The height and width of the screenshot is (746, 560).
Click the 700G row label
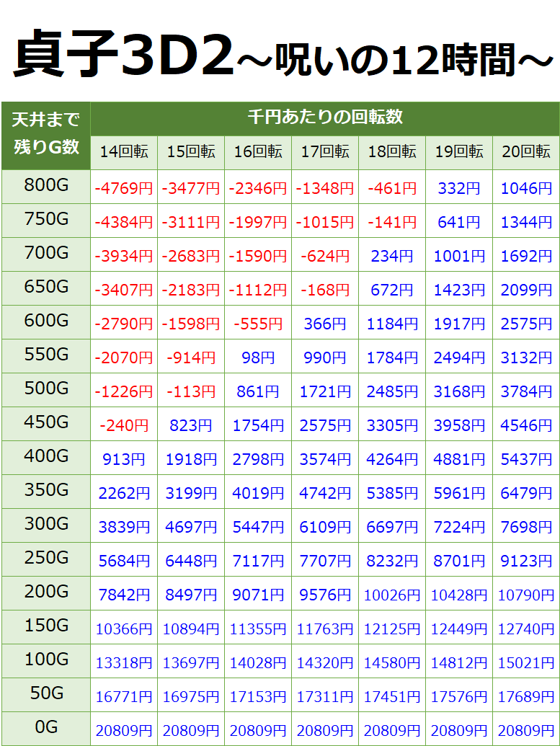45,254
